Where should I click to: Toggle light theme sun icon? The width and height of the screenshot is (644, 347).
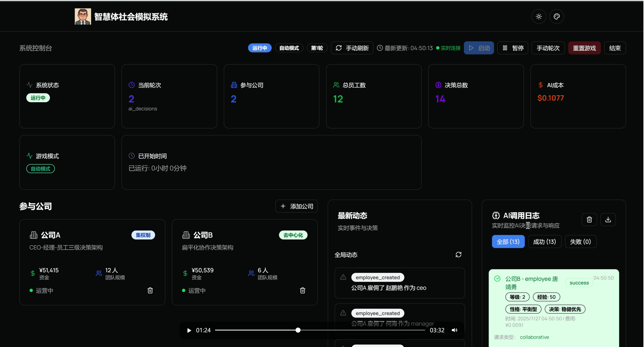click(539, 17)
